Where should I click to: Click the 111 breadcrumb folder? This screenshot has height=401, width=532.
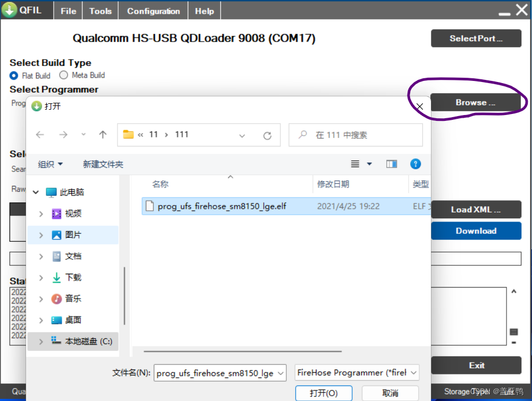[x=181, y=134]
